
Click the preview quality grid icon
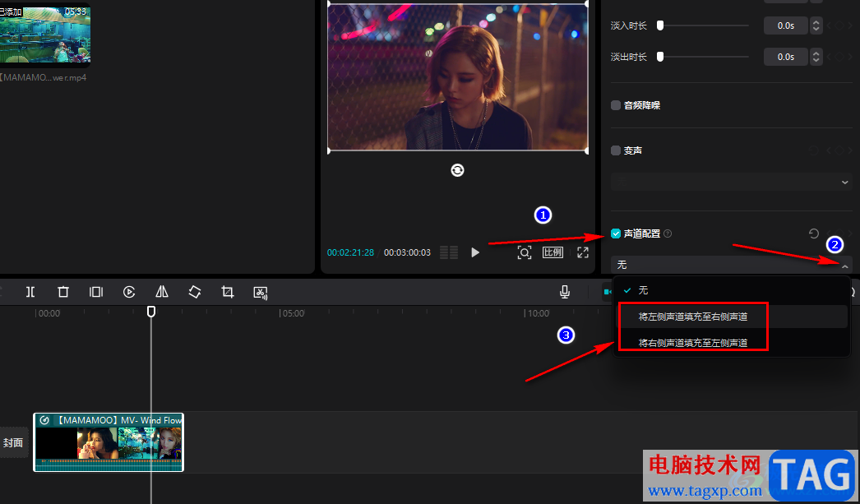(449, 252)
